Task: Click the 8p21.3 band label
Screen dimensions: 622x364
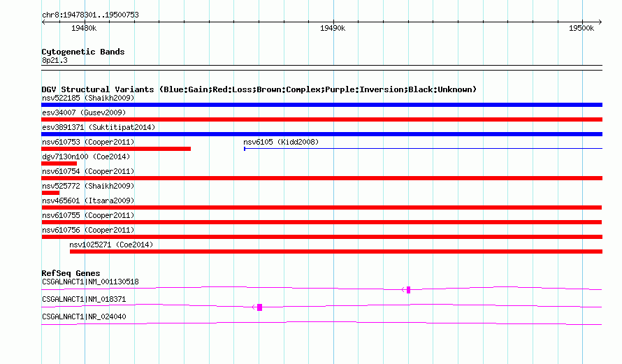Action: 55,61
